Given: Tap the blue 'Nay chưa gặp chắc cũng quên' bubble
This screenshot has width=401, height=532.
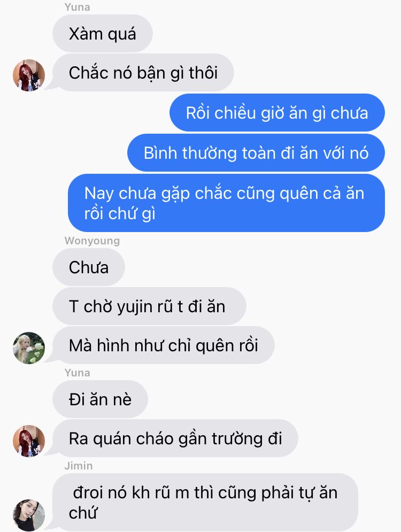Looking at the screenshot, I should (226, 203).
